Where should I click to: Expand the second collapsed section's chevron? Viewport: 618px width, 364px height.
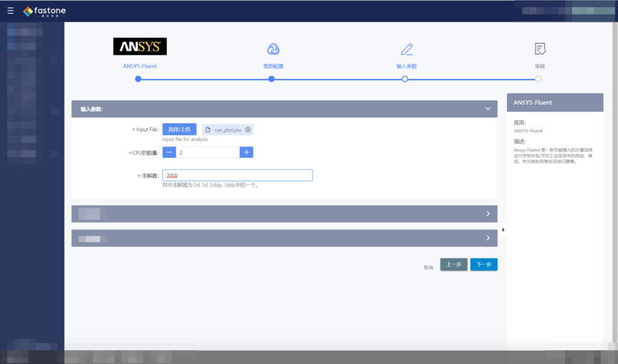coord(488,238)
